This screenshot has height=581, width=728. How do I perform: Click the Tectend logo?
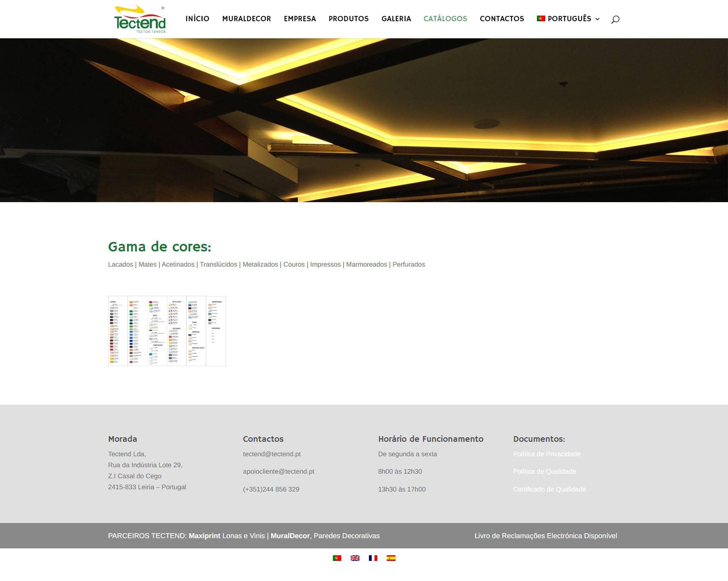pyautogui.click(x=140, y=19)
